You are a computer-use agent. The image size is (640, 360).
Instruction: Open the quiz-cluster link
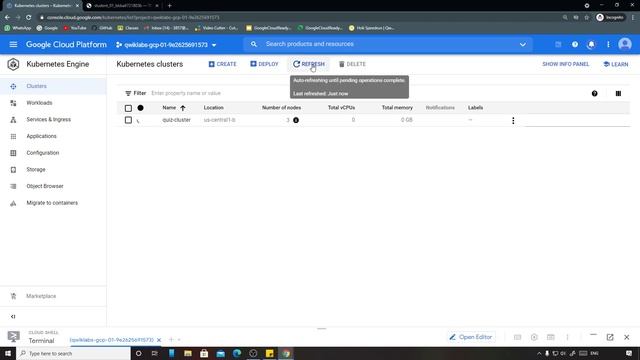coord(176,120)
